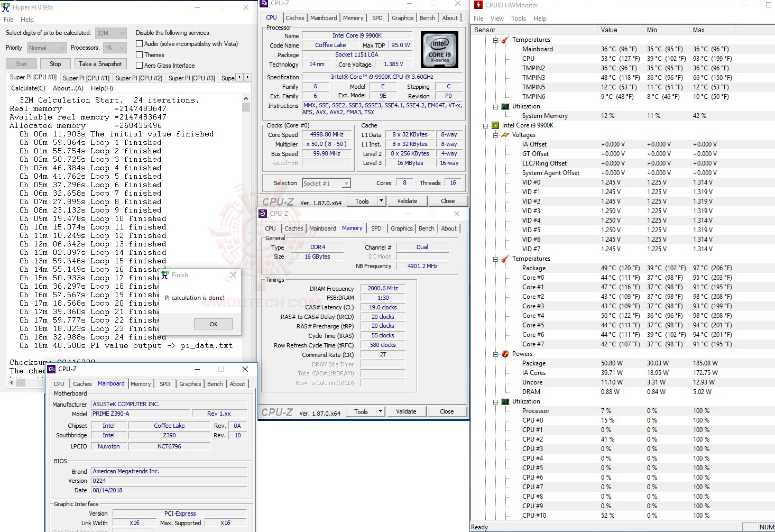Screen dimensions: 775x532
Task: Open Graphics tab in CPU-Z Mainboard window
Action: pos(190,384)
